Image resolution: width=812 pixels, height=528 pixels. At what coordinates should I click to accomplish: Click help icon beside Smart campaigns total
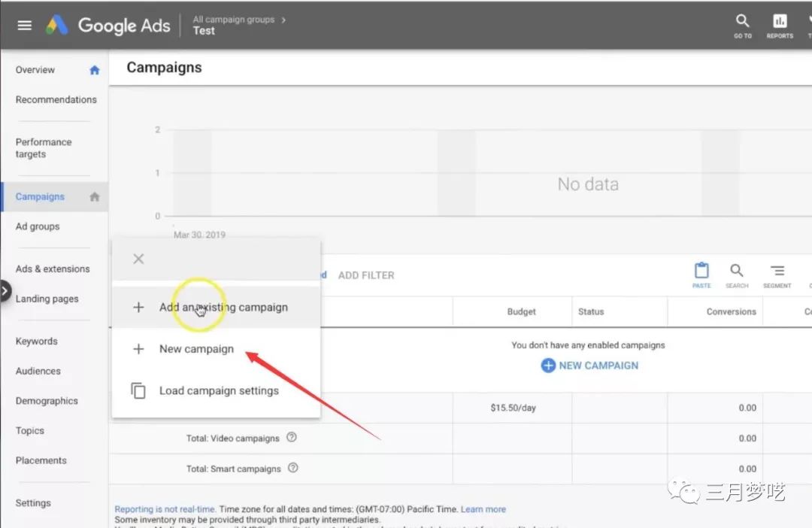point(293,468)
